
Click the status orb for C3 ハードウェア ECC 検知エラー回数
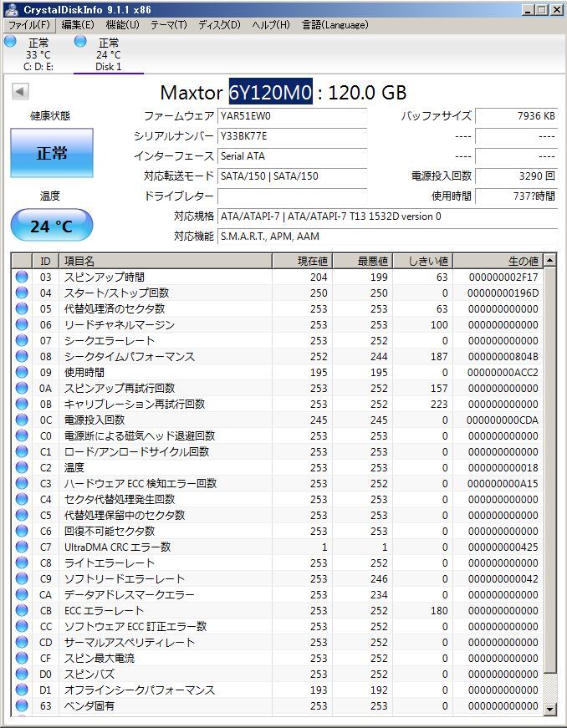pos(22,483)
